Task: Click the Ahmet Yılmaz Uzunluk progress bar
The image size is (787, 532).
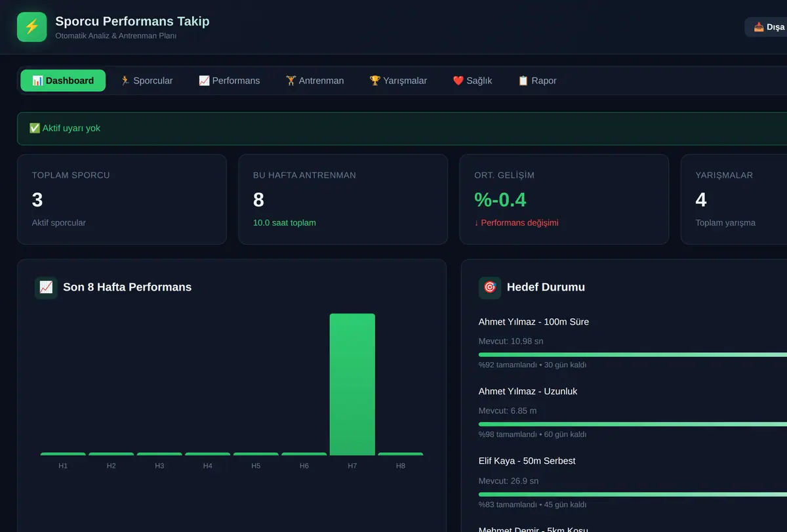Action: pyautogui.click(x=633, y=424)
